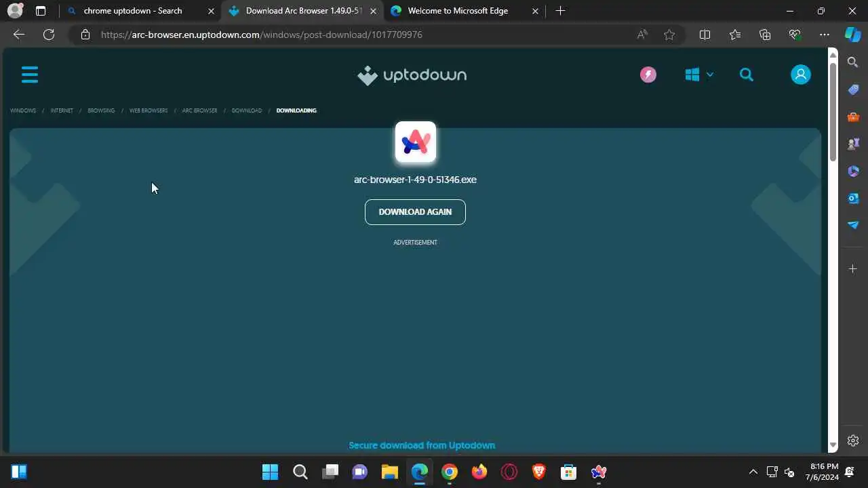Open split screen view
The width and height of the screenshot is (868, 488).
(705, 35)
